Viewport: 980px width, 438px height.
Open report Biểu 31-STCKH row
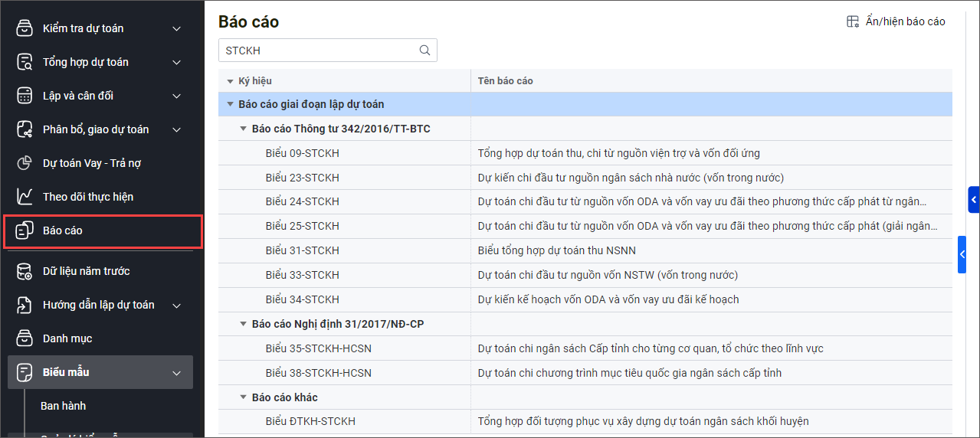click(x=303, y=250)
